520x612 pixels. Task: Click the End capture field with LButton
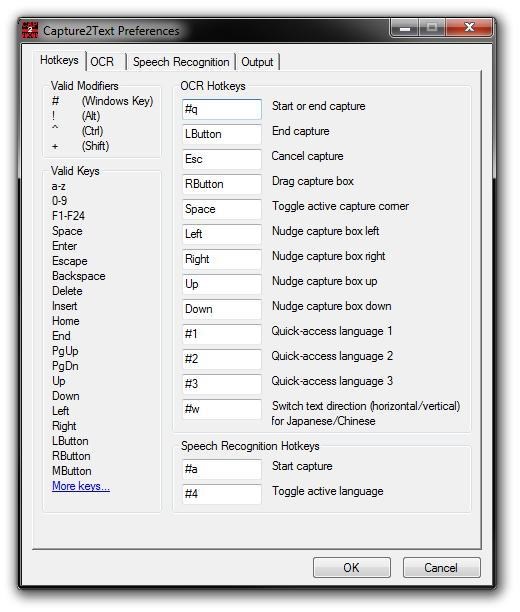coord(222,134)
